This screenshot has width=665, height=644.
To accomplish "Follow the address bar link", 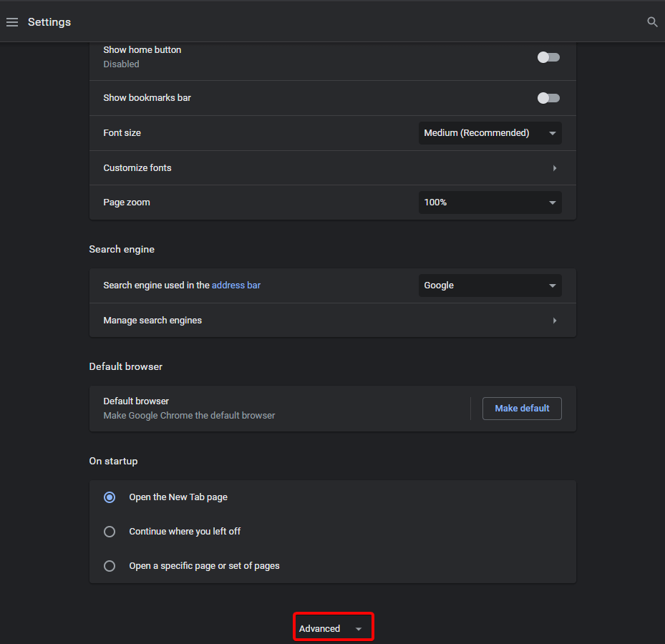I will tap(236, 286).
